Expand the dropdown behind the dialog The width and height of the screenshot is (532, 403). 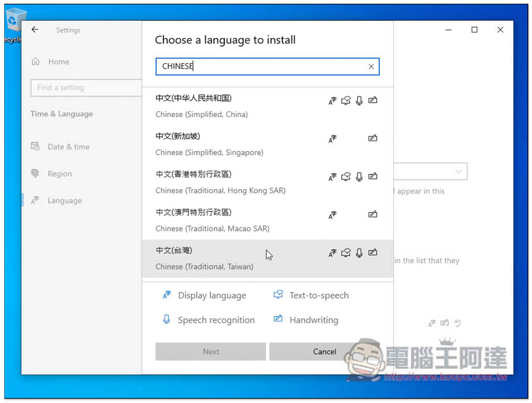pyautogui.click(x=430, y=172)
